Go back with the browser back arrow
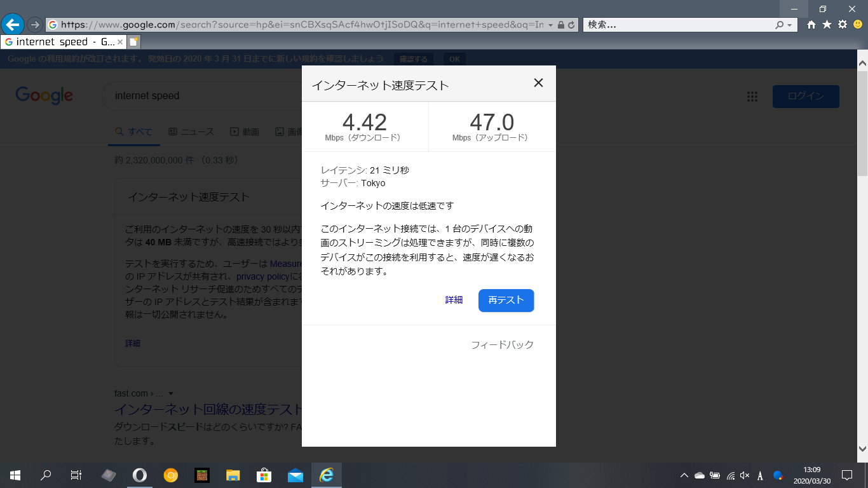Image resolution: width=868 pixels, height=488 pixels. coord(13,25)
